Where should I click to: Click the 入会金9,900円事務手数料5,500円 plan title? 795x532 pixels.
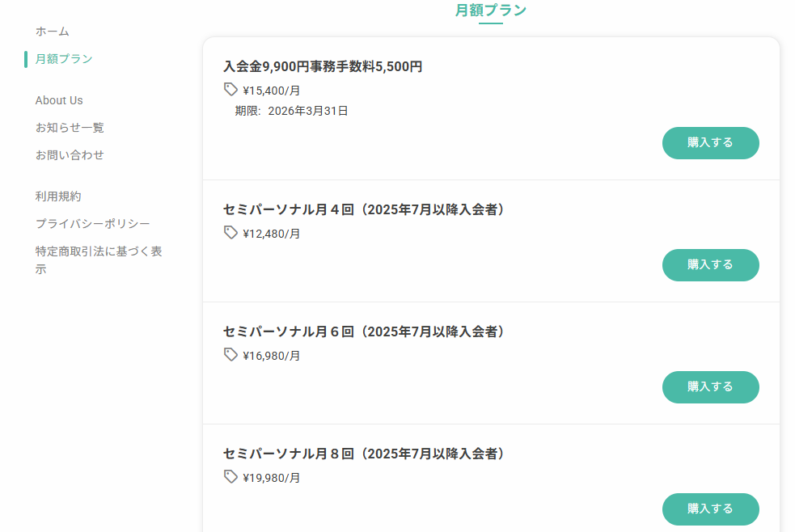pyautogui.click(x=323, y=67)
